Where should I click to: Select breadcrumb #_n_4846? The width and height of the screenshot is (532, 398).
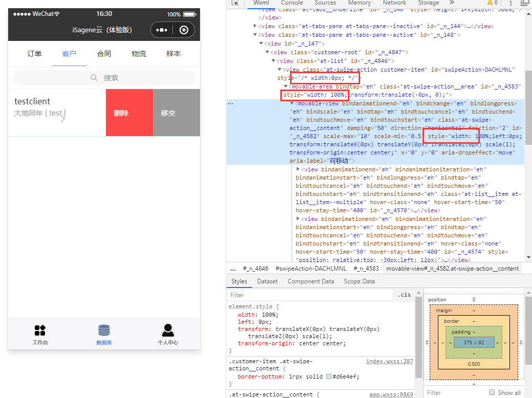pos(255,269)
